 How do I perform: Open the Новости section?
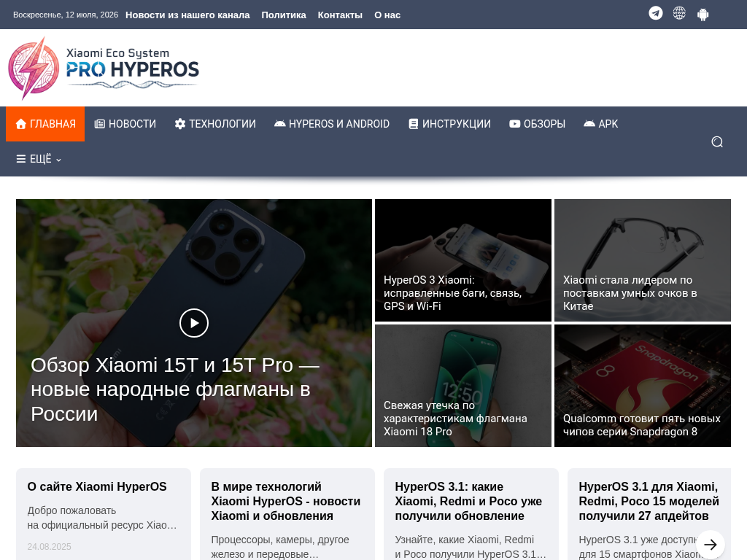click(125, 124)
